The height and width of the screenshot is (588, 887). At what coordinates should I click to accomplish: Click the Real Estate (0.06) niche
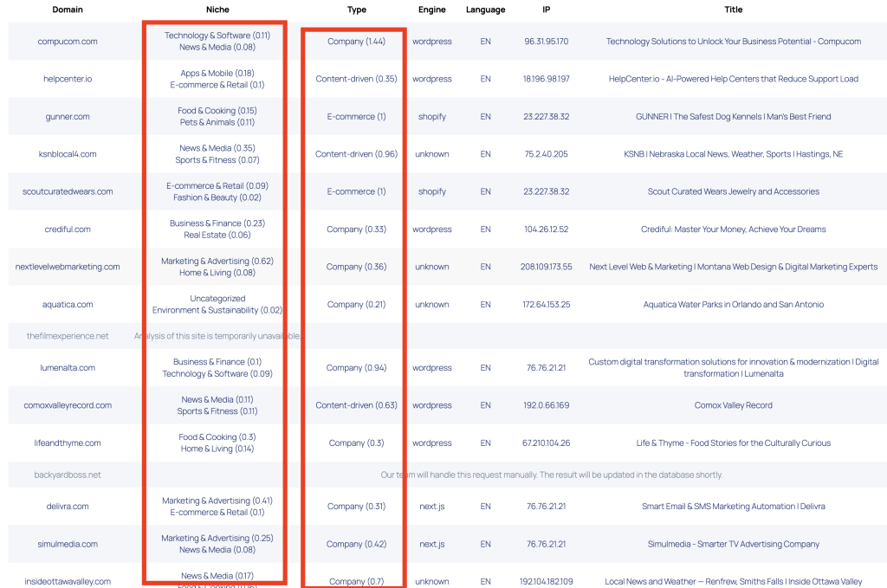pyautogui.click(x=217, y=235)
